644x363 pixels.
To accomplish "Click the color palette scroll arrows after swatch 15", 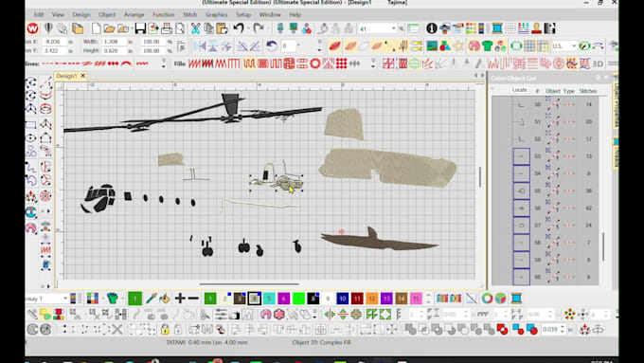I will tap(428, 299).
